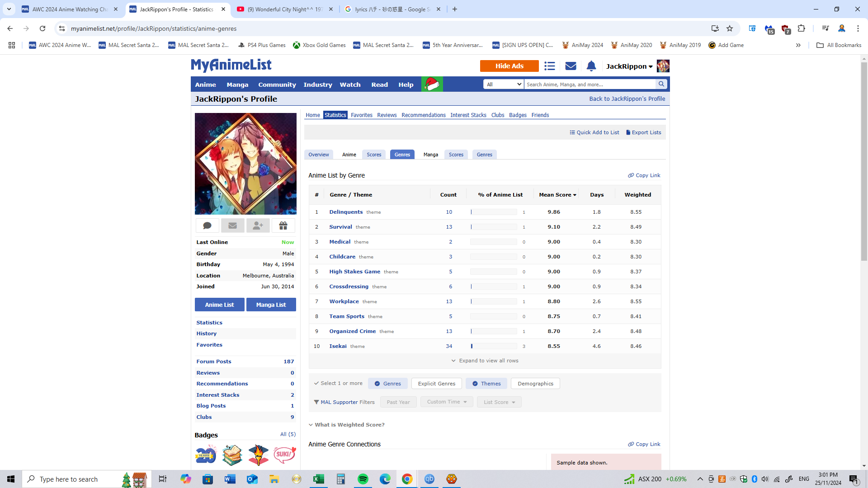Click the add friend icon under avatar

tap(258, 225)
